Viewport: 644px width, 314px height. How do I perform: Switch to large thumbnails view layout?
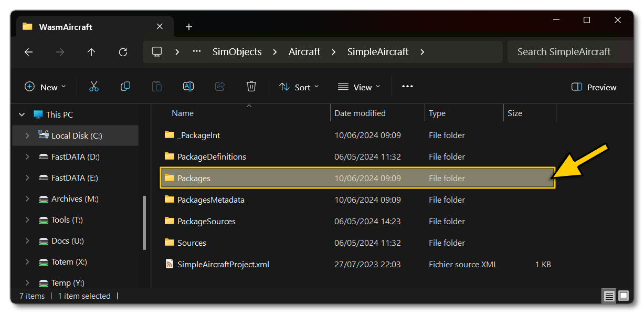point(624,296)
